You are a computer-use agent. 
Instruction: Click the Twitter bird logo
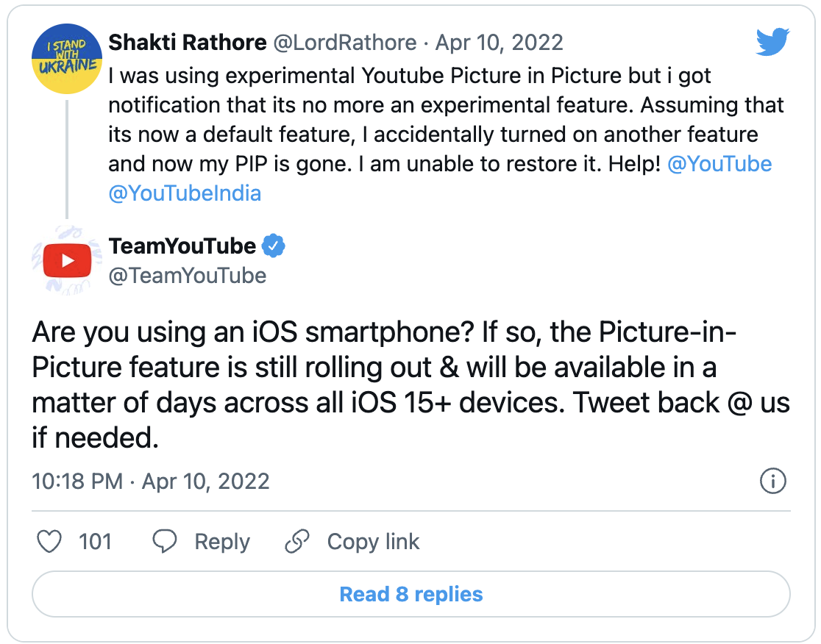coord(772,41)
